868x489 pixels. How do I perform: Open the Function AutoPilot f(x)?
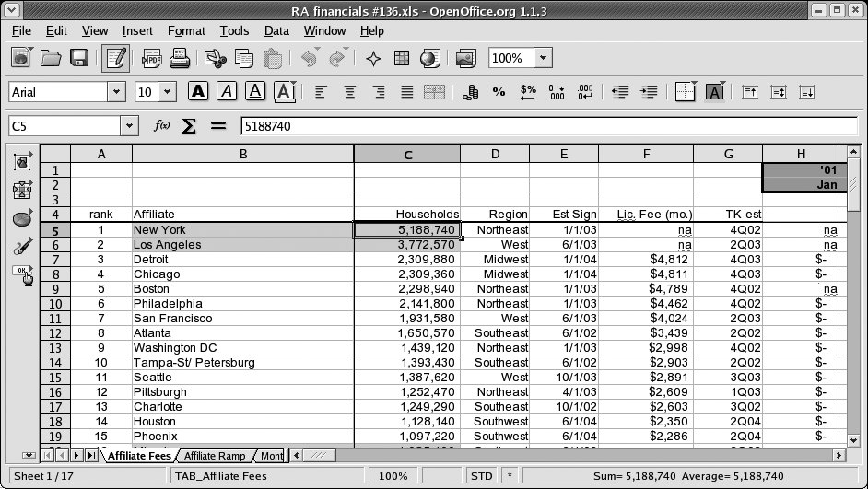click(161, 125)
